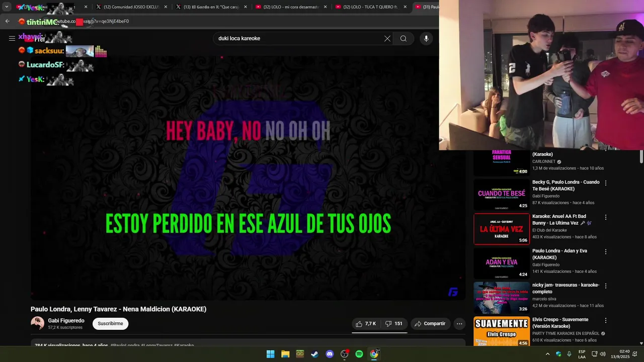Viewport: 644px width, 362px height.
Task: Open Elvis Crespo 'Suavemente' thumbnail
Action: pos(502,331)
